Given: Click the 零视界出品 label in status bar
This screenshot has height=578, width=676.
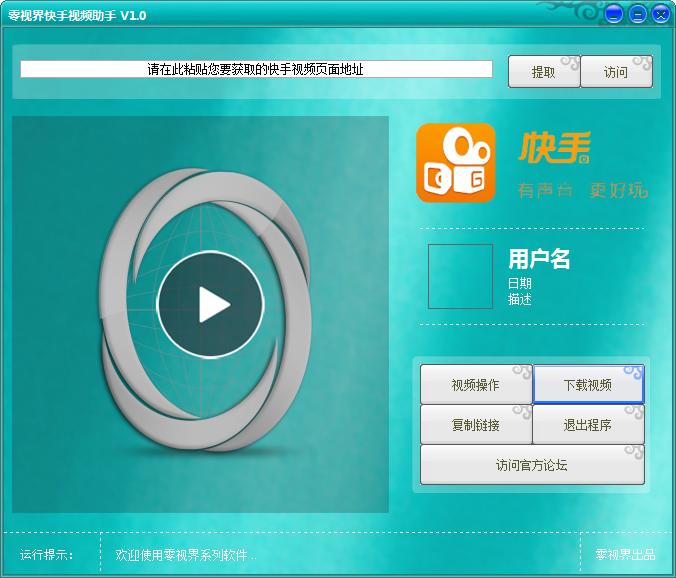Looking at the screenshot, I should point(625,554).
